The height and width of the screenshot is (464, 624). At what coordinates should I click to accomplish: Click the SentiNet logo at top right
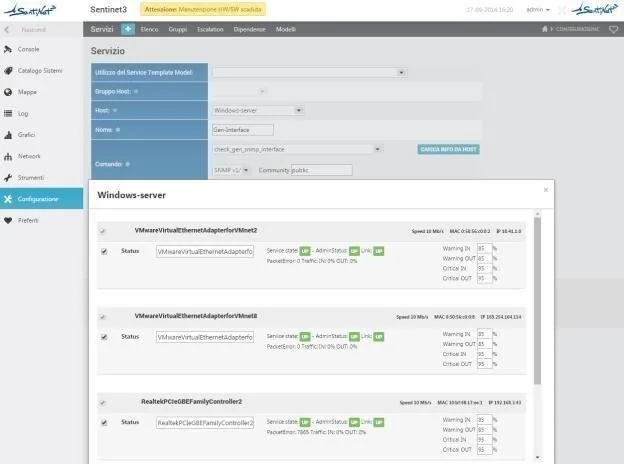tap(595, 9)
